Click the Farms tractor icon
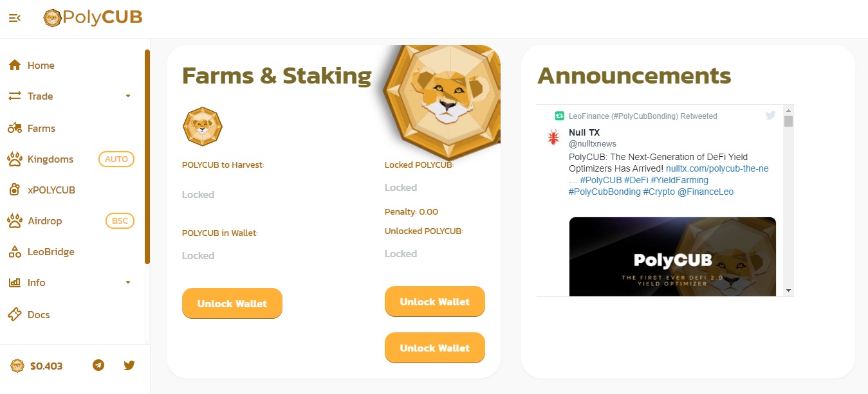 click(x=15, y=128)
